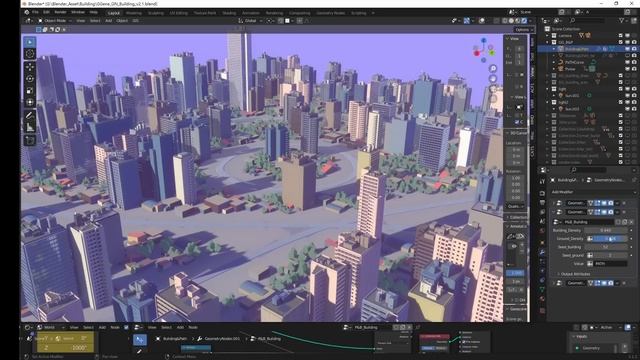Remove the first Geometry Nodes modifier
640x360 pixels.
624,203
